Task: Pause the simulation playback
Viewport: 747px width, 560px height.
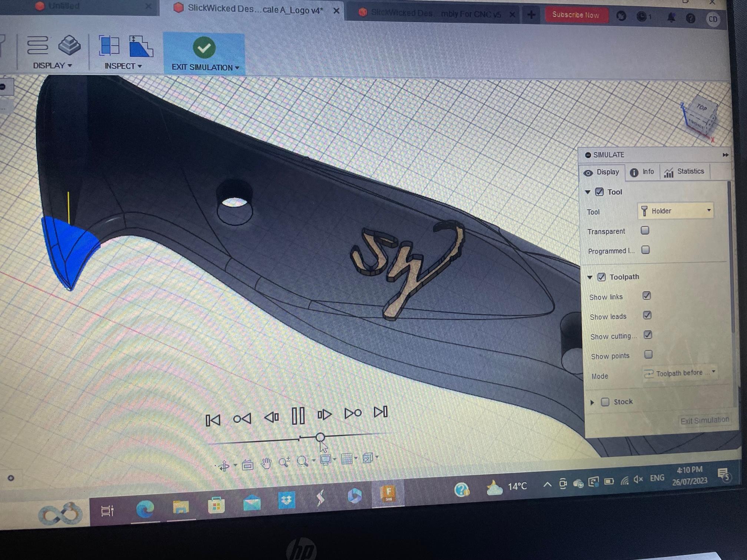Action: click(298, 416)
